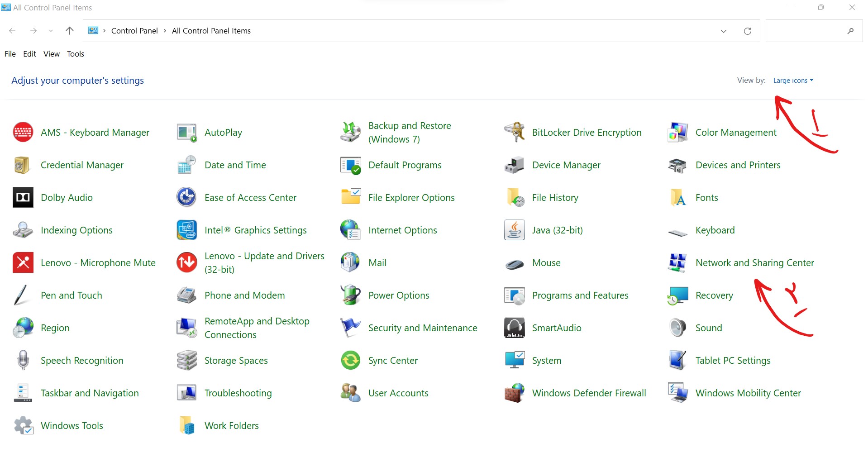Screen dimensions: 868x457
Task: Click the Control Panel search box
Action: [x=814, y=31]
